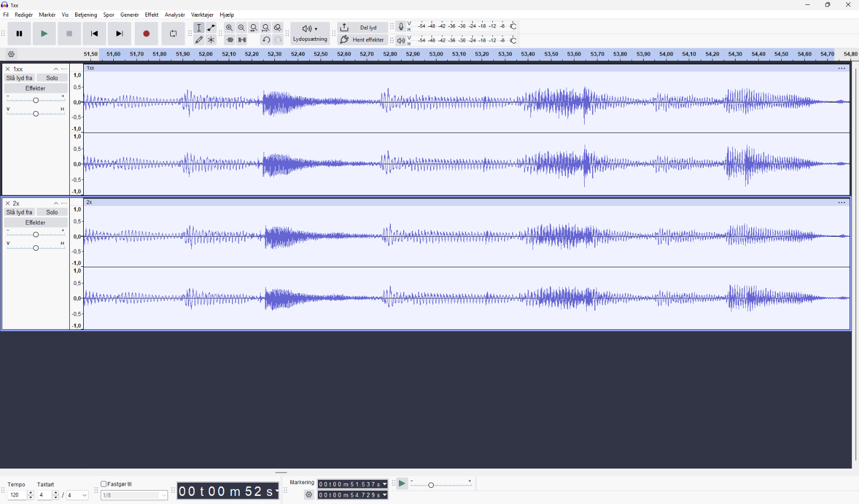The image size is (859, 504).
Task: Zoom out with the magnifier minus icon
Action: 242,28
